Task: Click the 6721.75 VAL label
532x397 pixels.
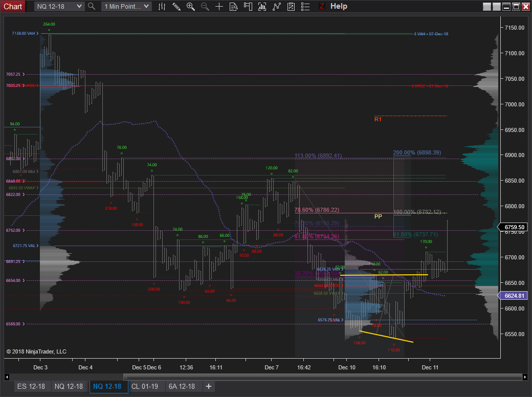Action: [24, 246]
